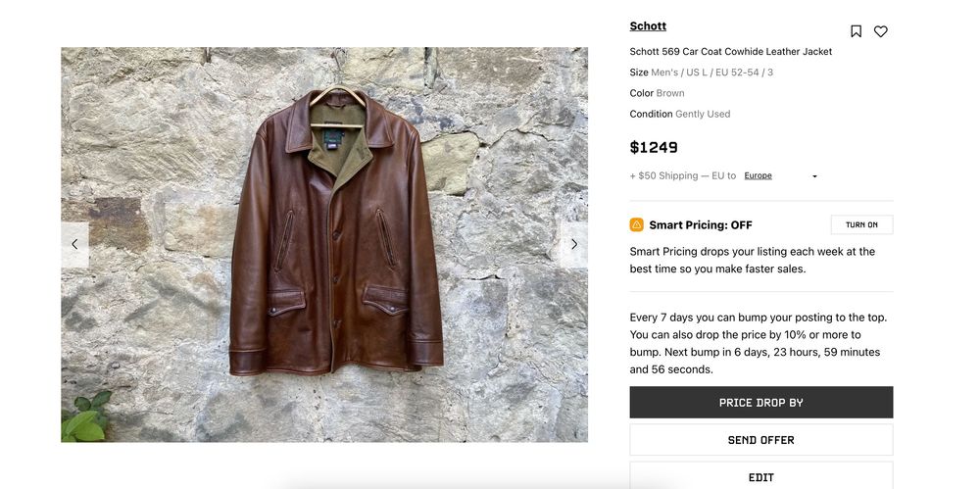Select the Schott 569 Car Coat title
Viewport: 980px width, 489px height.
pos(730,52)
